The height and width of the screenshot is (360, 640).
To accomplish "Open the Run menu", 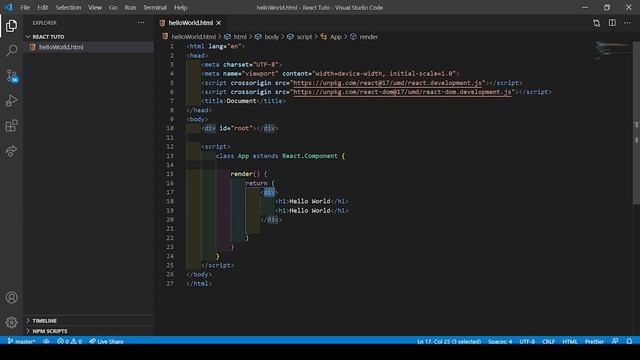I will 130,7.
